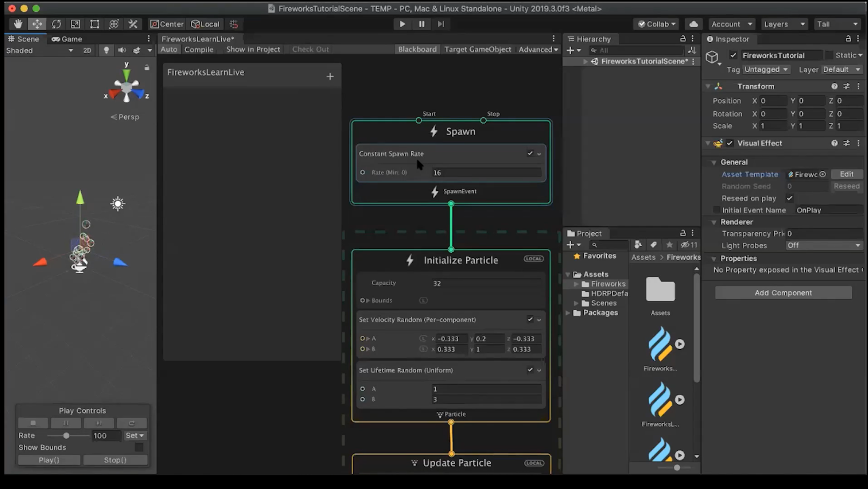Viewport: 868px width, 489px height.
Task: Toggle the Constant Spawn Rate block checkbox
Action: [530, 153]
